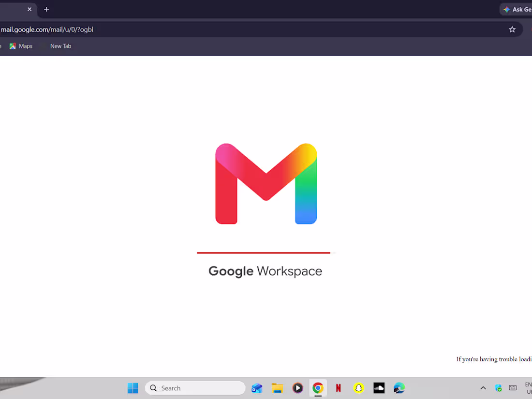Show hidden system tray icons
This screenshot has width=532, height=399.
(483, 388)
